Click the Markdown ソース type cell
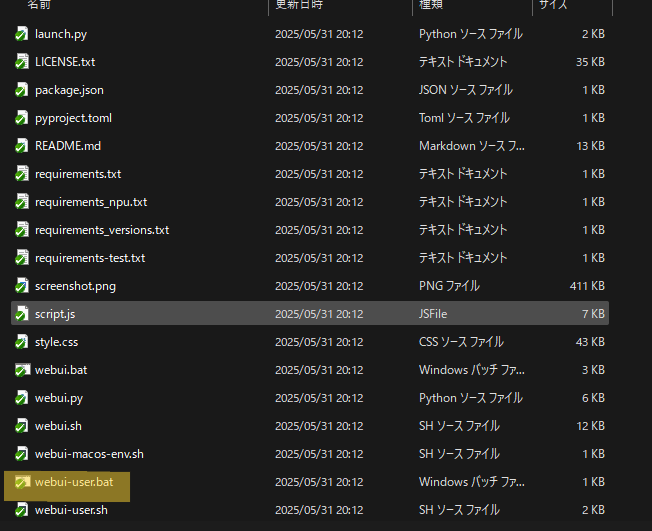652x531 pixels. pos(472,146)
